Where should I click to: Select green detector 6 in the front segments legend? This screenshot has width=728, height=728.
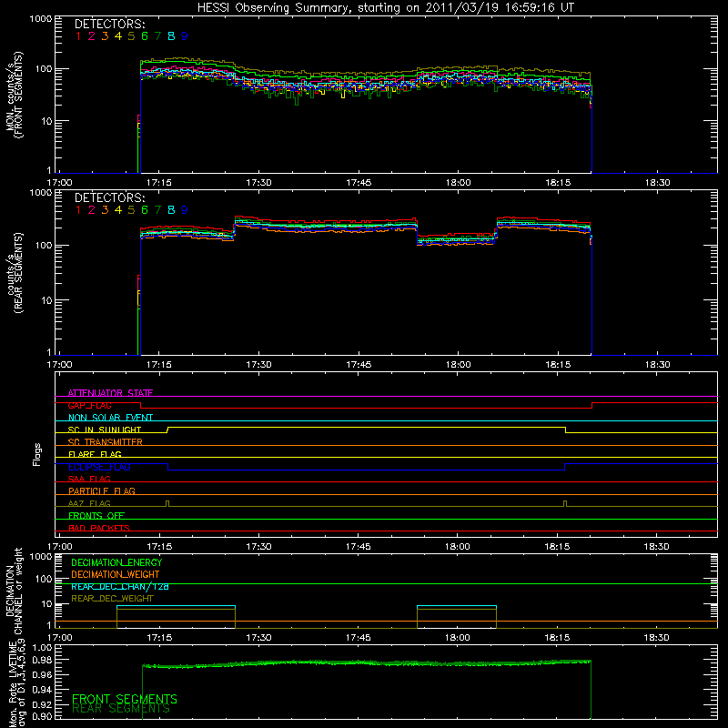[145, 36]
